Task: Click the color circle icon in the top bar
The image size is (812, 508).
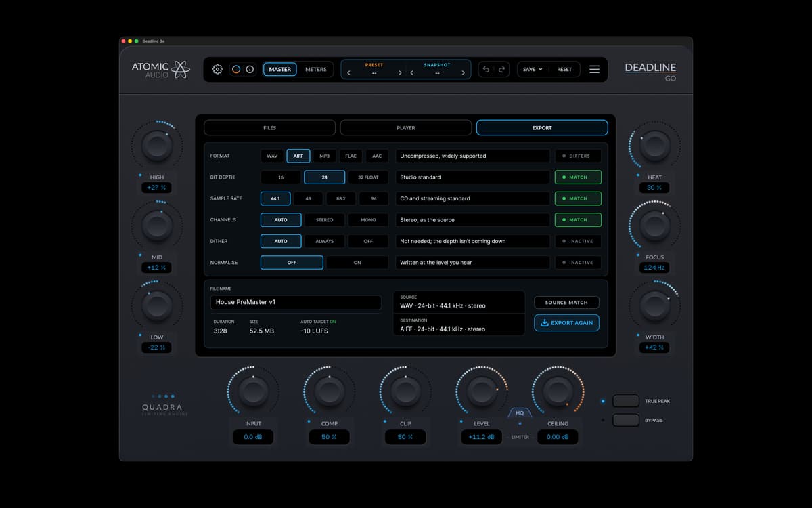Action: coord(236,69)
